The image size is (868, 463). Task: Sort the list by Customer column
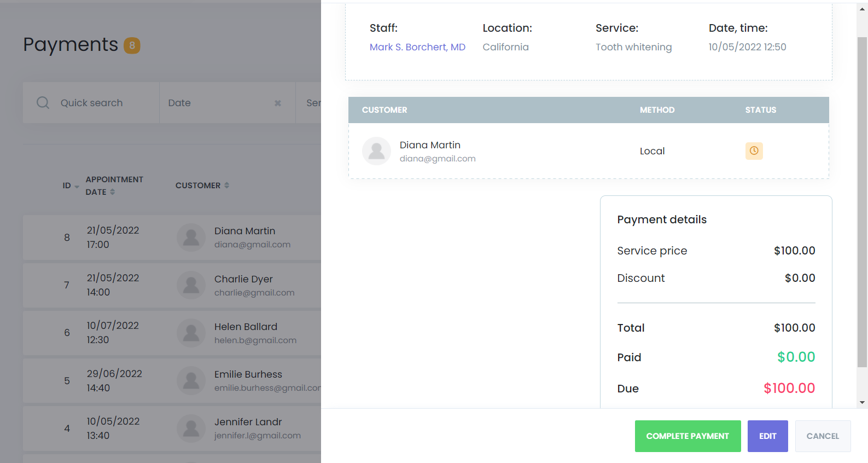click(x=226, y=186)
